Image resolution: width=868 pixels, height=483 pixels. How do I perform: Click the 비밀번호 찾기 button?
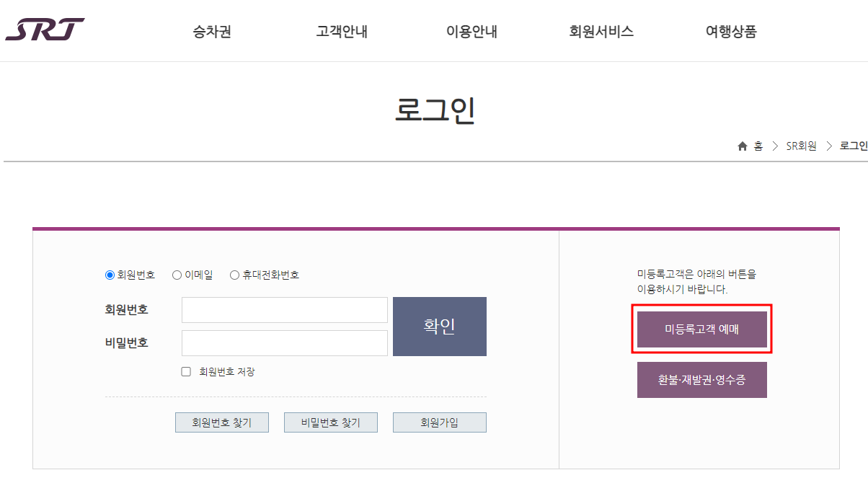(x=330, y=422)
